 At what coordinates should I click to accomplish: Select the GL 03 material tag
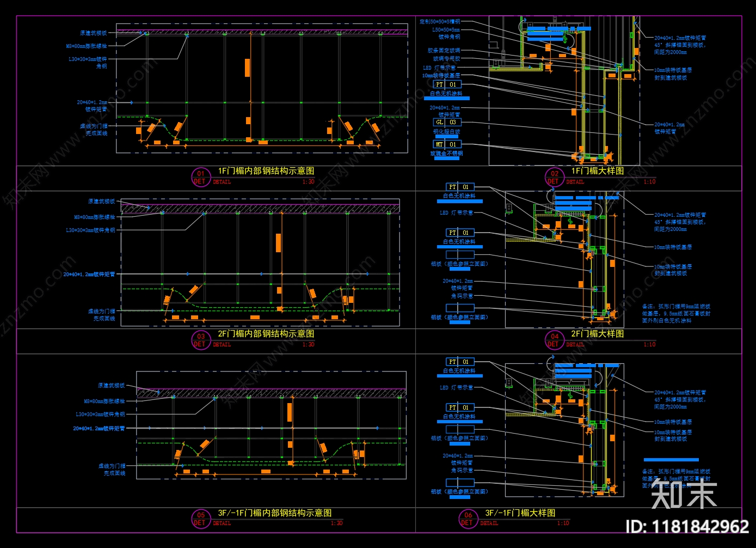447,123
